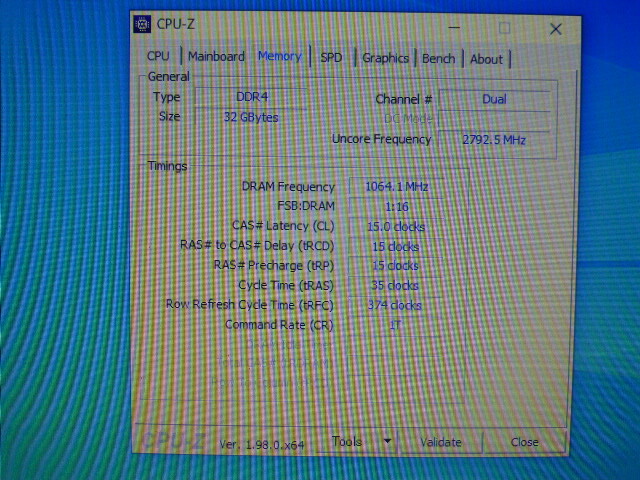Click the CPU-Z application icon in title bar
Viewport: 640px width, 480px height.
[x=142, y=24]
